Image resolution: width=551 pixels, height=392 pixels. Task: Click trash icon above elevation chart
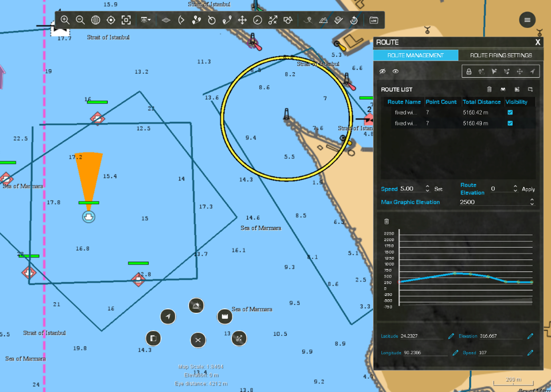tap(386, 221)
